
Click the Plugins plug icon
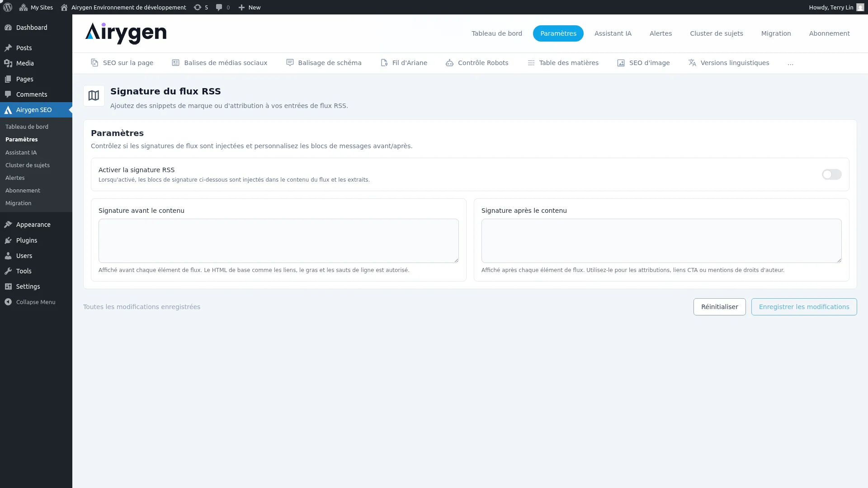(x=8, y=240)
